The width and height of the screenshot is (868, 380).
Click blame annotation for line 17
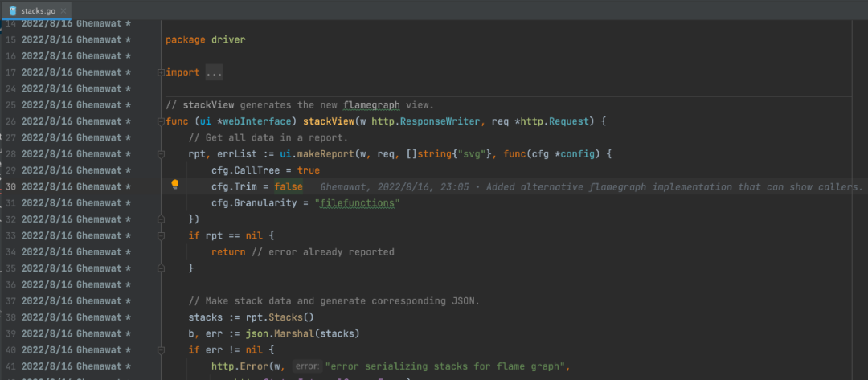click(76, 72)
